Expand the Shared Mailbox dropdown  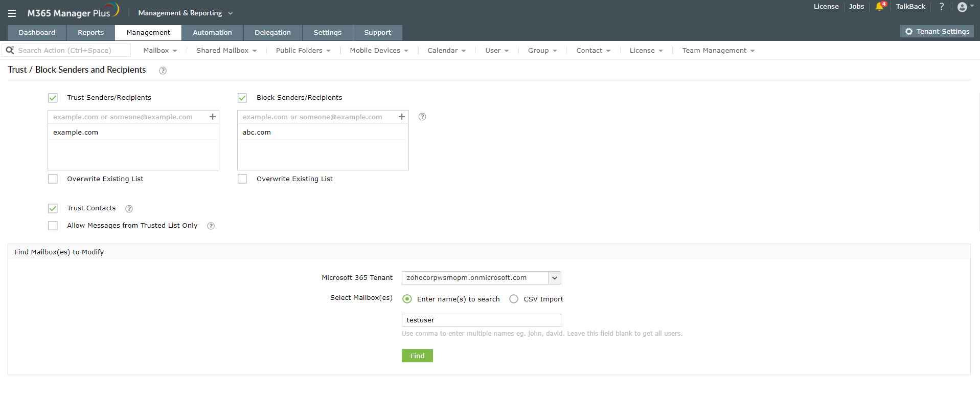tap(226, 50)
